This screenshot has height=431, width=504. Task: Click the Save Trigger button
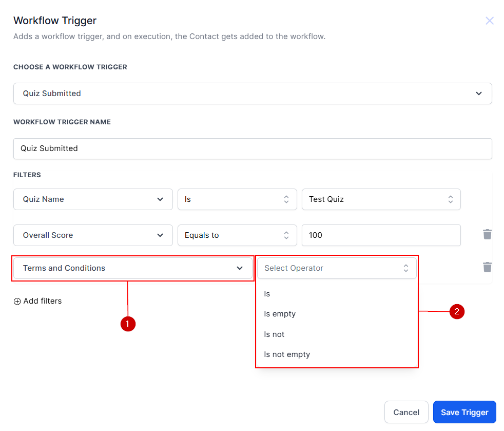pos(464,412)
